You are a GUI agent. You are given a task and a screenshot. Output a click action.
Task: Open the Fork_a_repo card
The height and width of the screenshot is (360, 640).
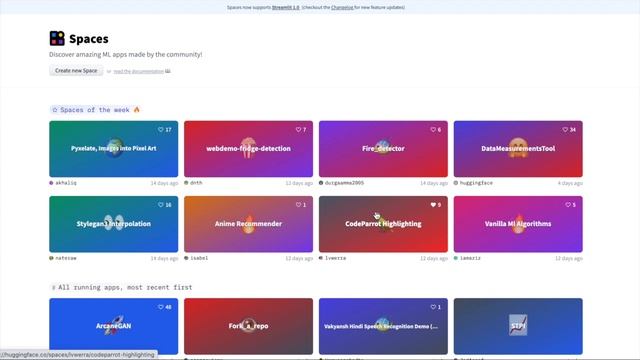tap(248, 326)
